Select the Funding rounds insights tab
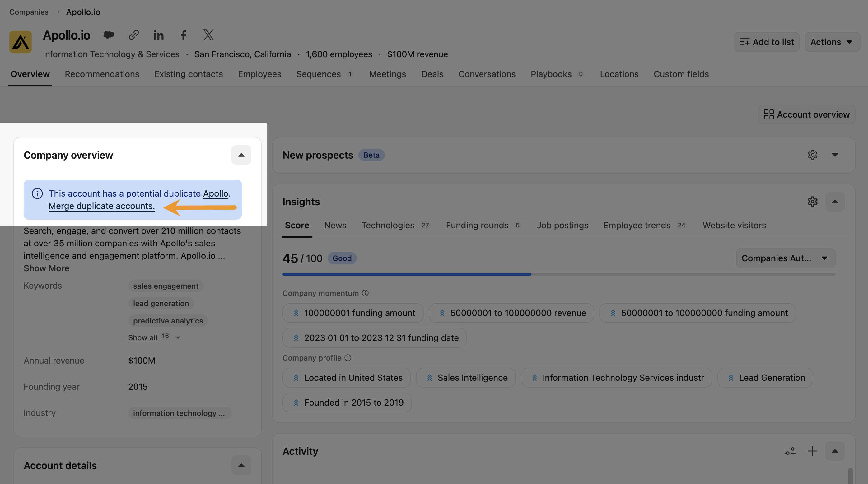 point(477,225)
